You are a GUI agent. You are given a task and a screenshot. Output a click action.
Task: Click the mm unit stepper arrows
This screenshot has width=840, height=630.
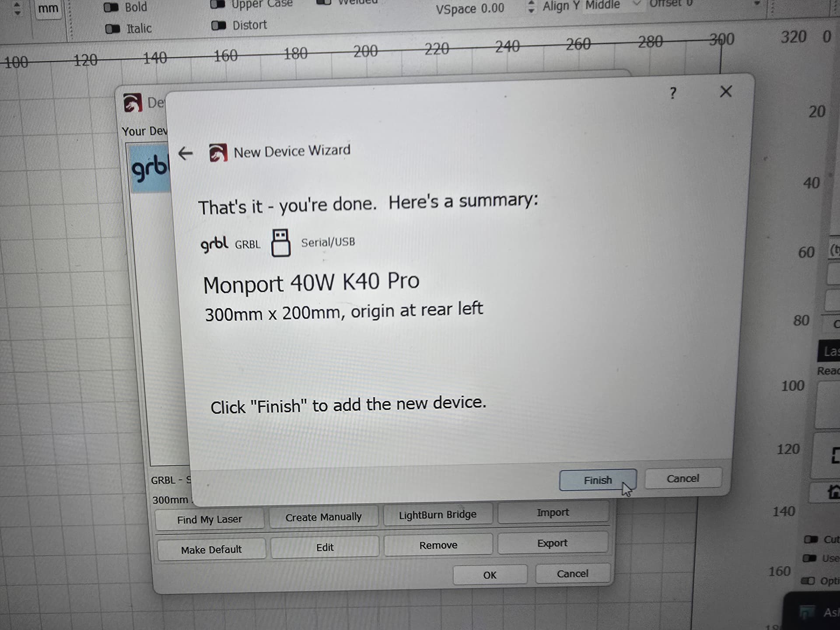pos(17,9)
